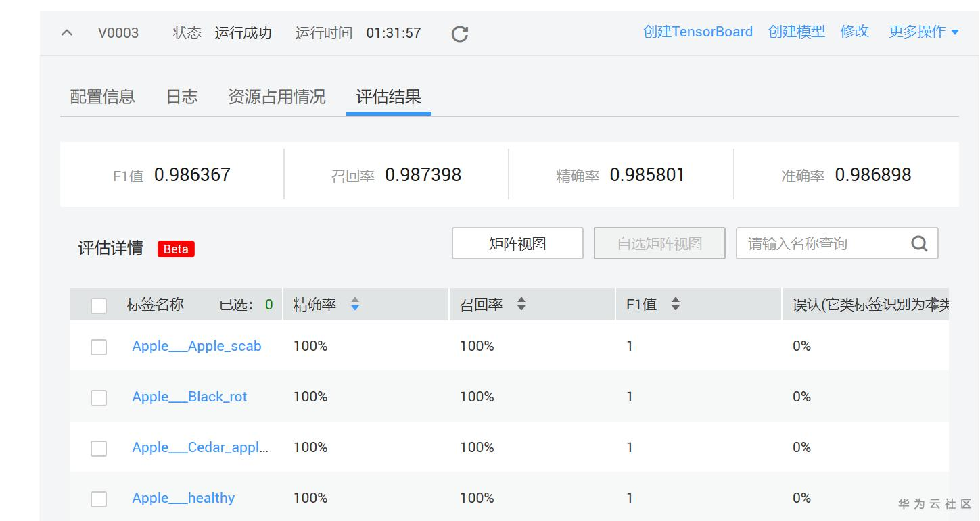Image resolution: width=980 pixels, height=521 pixels.
Task: Open the Apple___Black_rot label link
Action: pyautogui.click(x=189, y=397)
